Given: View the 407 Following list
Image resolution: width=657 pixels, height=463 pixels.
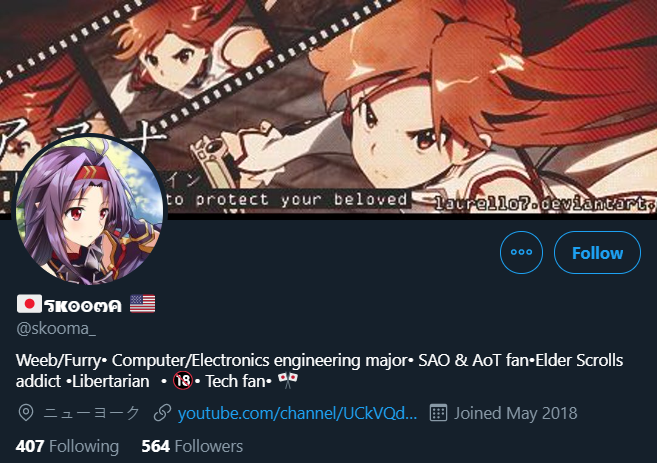Looking at the screenshot, I should click(67, 446).
